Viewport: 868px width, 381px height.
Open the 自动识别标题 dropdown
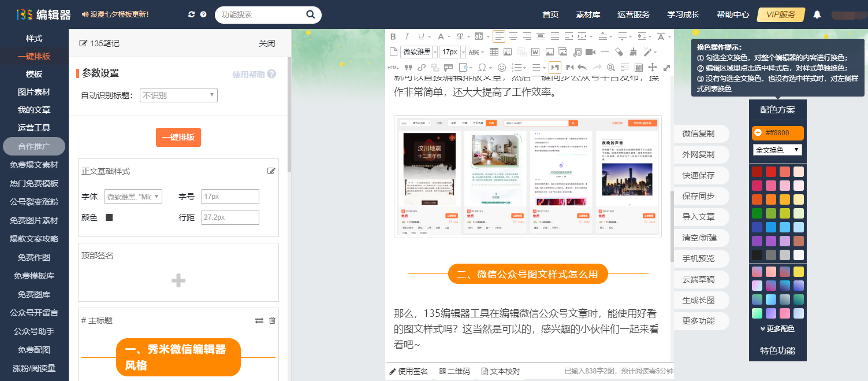178,95
